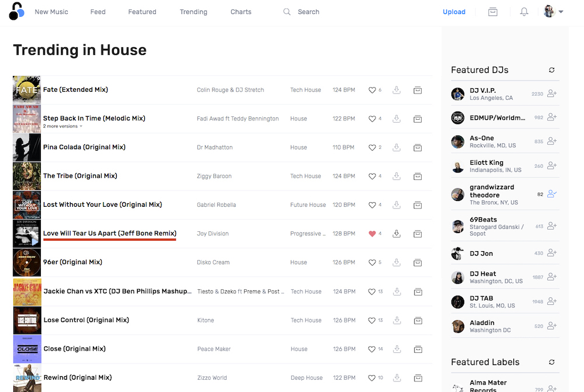584x392 pixels.
Task: Open Love Will Tear Us Apart track title
Action: pyautogui.click(x=110, y=233)
